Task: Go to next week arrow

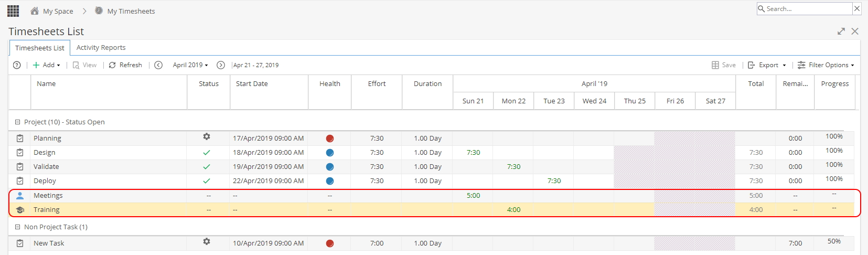Action: (221, 65)
